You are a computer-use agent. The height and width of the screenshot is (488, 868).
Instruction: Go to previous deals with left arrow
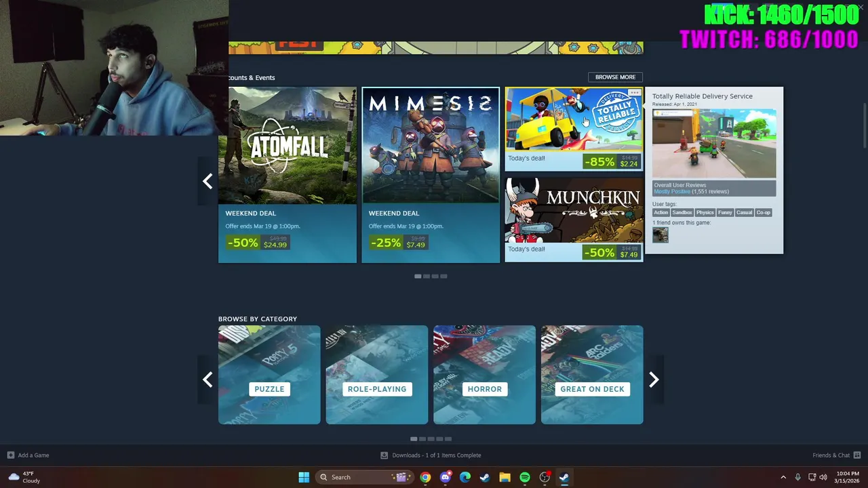pos(208,181)
